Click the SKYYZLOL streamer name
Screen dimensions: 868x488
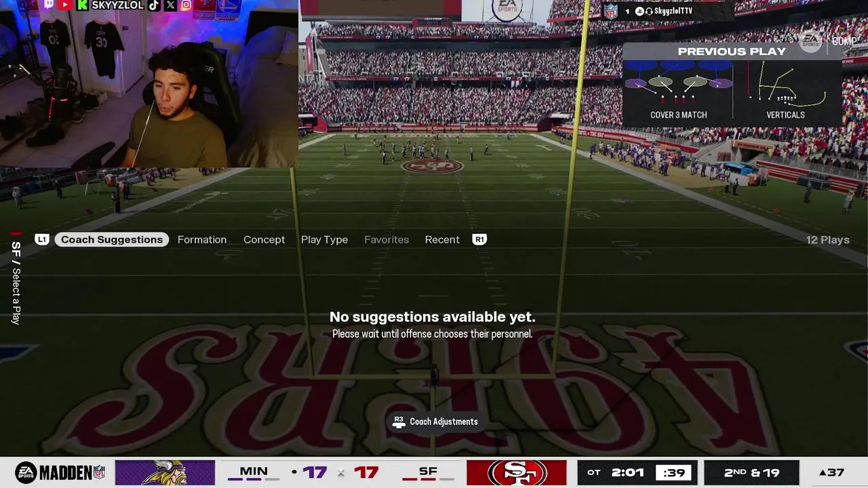117,5
